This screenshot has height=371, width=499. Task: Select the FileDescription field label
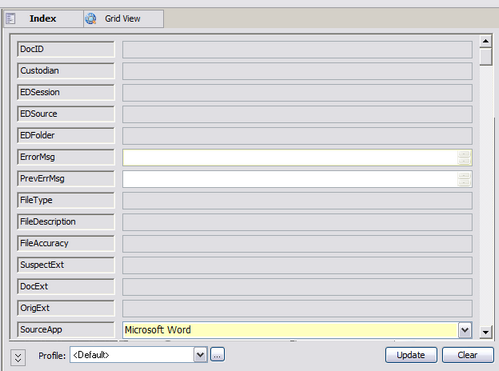(66, 222)
